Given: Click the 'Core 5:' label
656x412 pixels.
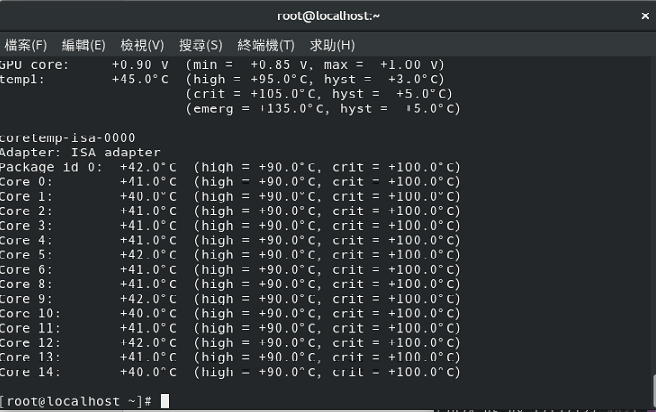Looking at the screenshot, I should 26,255.
